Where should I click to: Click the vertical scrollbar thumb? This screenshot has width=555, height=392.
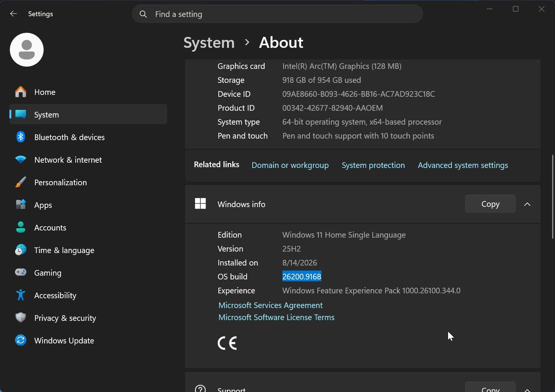pyautogui.click(x=553, y=197)
